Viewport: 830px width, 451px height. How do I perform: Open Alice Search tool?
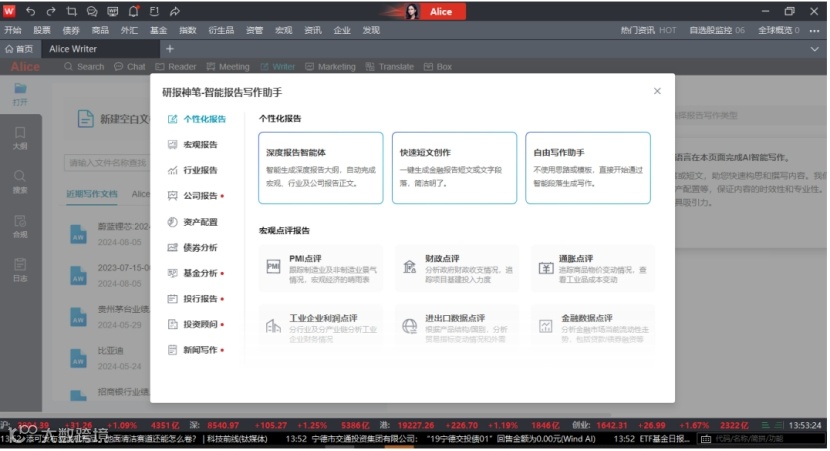click(84, 67)
